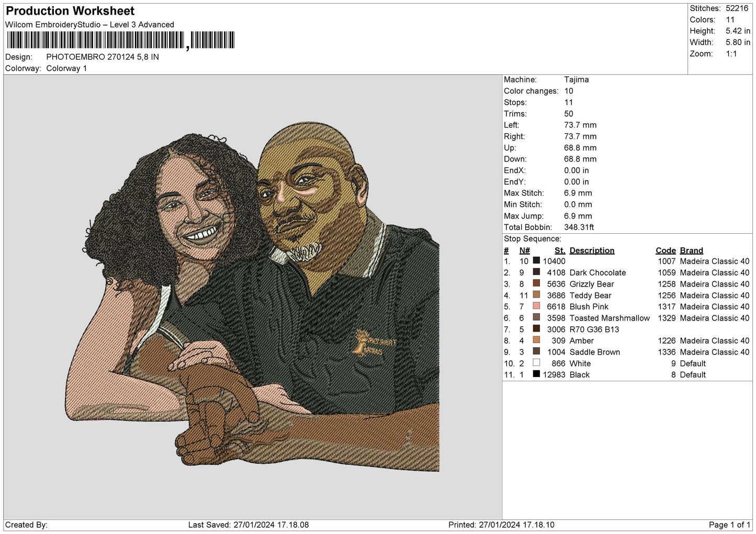This screenshot has height=534, width=756.
Task: Click the Stop Sequence heading
Action: click(x=533, y=239)
